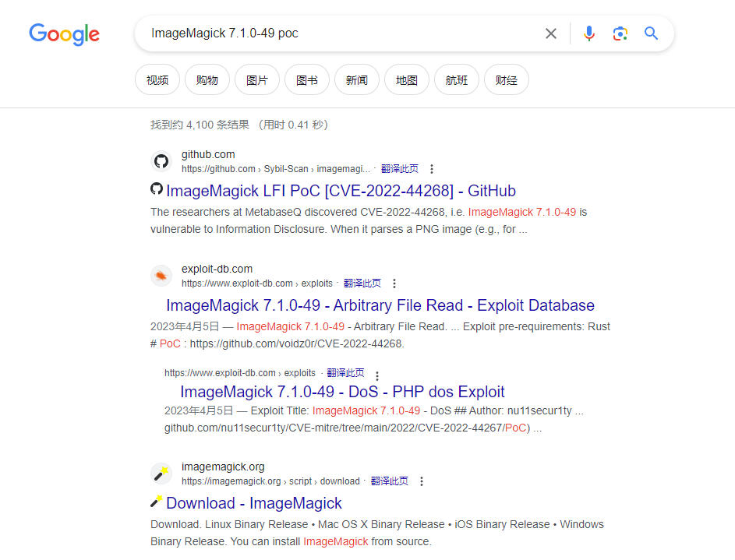Click the magnifying glass search button
This screenshot has height=560, width=735.
click(651, 33)
